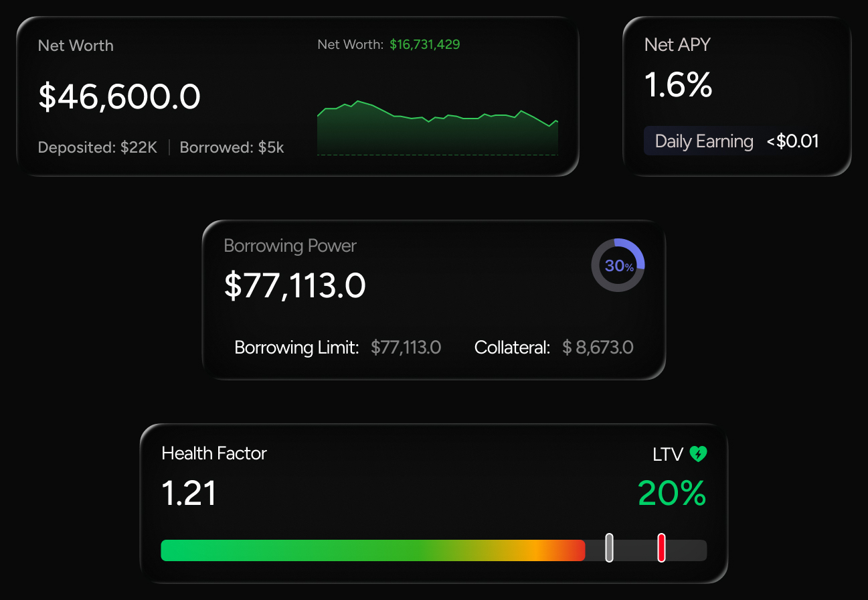Click the Borrowed: $5k text
The height and width of the screenshot is (600, 868).
232,147
